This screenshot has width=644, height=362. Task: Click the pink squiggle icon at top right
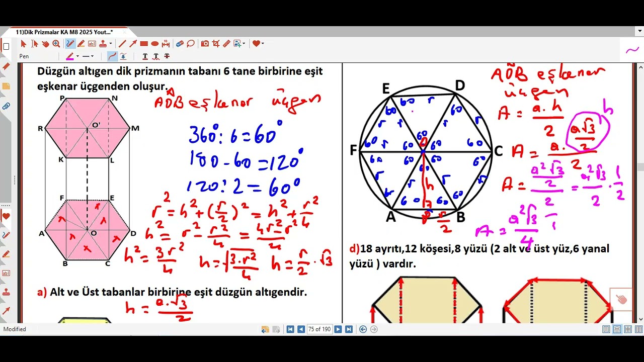632,50
